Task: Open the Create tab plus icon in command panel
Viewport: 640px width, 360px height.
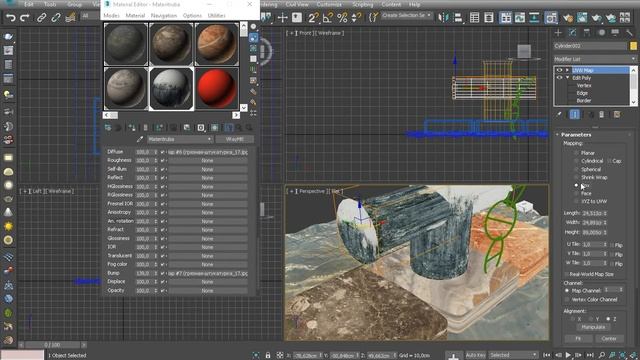Action: point(558,33)
